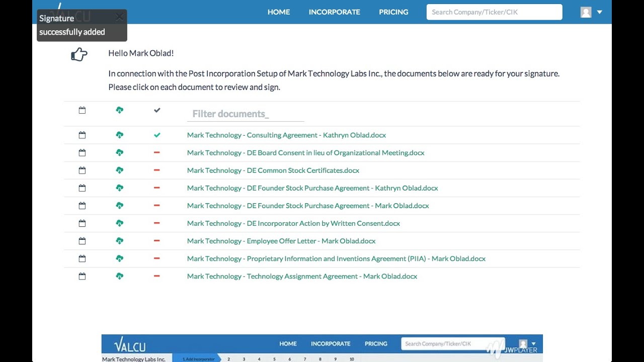Click calendar icon for Employee Offer Letter row

tap(83, 241)
